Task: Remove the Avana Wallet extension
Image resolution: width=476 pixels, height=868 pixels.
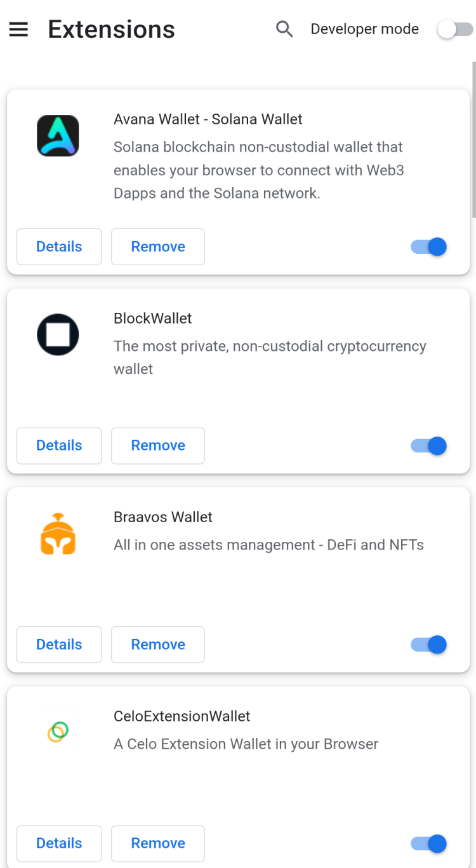Action: click(x=158, y=247)
